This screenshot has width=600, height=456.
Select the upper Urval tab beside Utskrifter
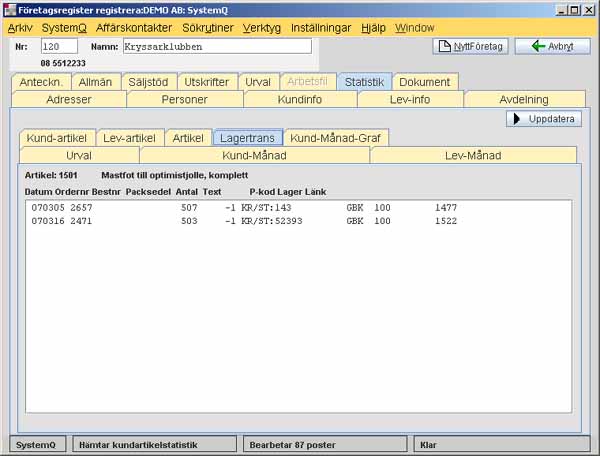coord(258,82)
